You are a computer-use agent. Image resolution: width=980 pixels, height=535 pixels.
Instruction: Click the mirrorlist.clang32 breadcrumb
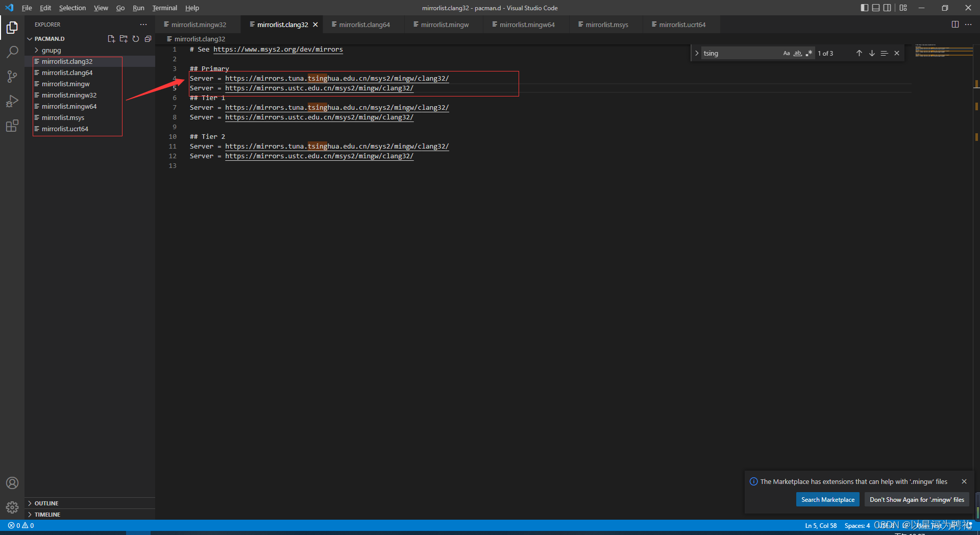[196, 39]
